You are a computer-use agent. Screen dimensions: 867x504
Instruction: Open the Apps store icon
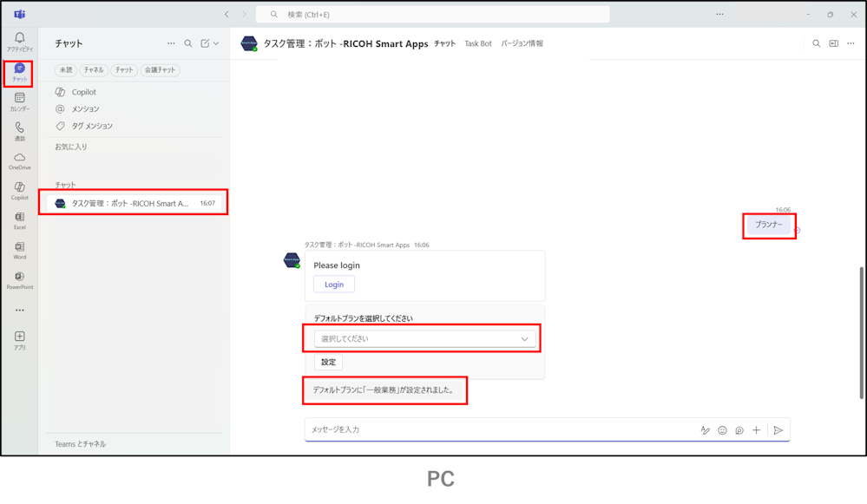[x=19, y=340]
